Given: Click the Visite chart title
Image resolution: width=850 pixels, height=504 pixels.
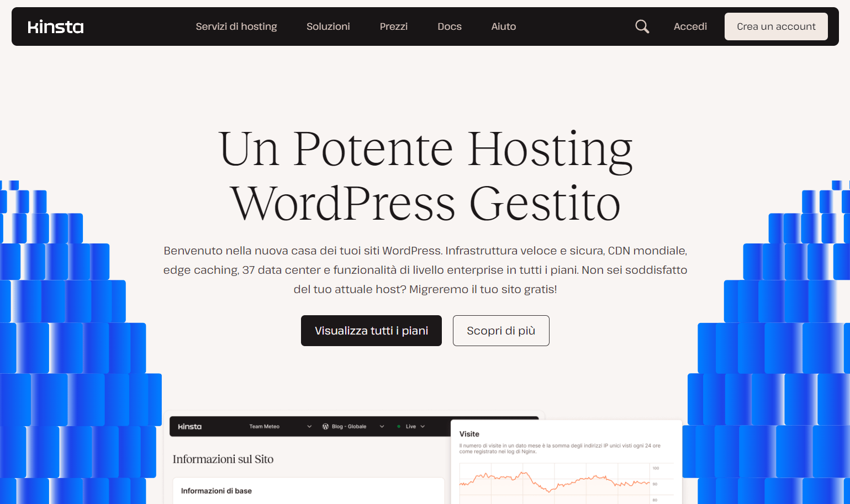Looking at the screenshot, I should tap(469, 434).
